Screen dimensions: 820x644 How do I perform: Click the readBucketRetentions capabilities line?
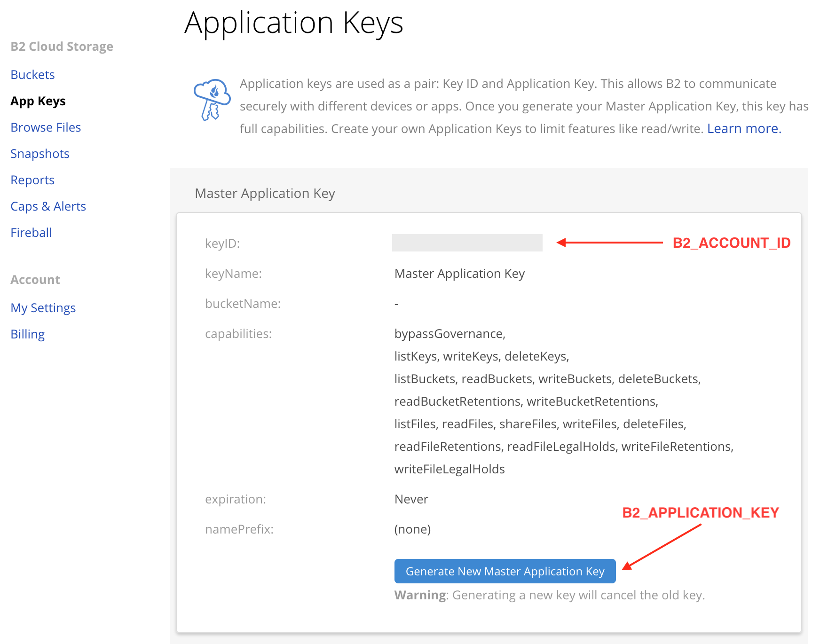pos(526,401)
